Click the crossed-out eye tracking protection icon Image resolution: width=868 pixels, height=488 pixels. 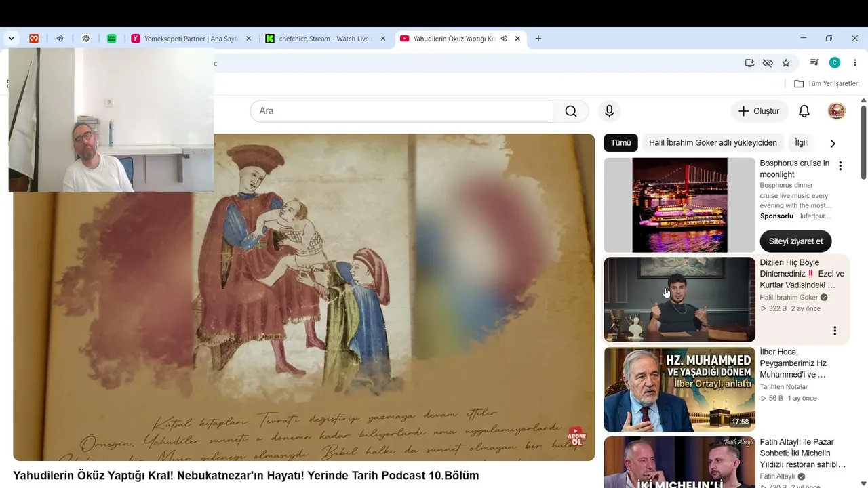click(x=768, y=63)
